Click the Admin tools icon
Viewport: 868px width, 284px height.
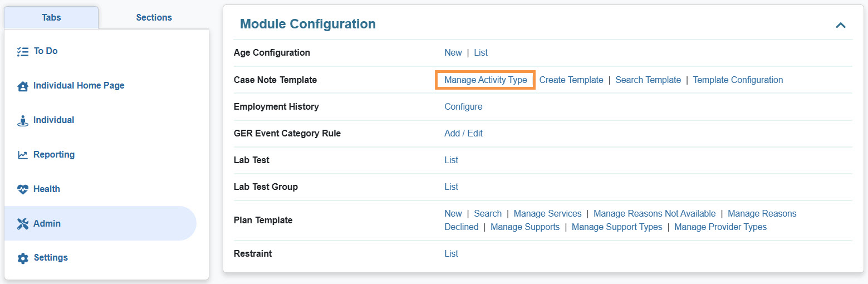23,224
